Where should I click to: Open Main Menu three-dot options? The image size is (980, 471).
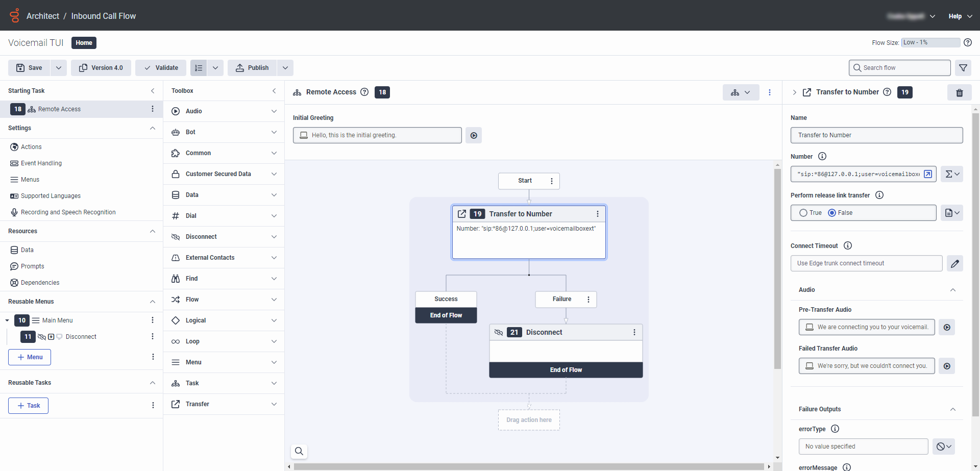pos(153,320)
